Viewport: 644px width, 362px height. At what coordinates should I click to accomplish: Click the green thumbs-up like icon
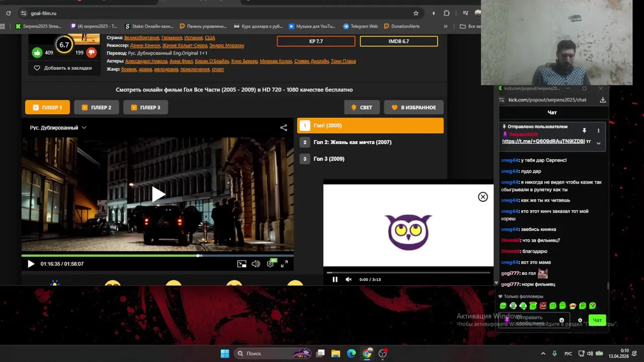pos(37,52)
